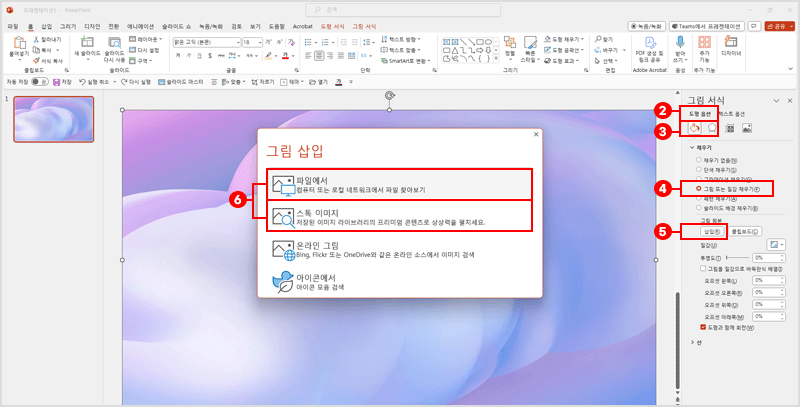
Task: Enable 그림을 질감으로 바둑판식 배열 checkbox
Action: pyautogui.click(x=704, y=269)
